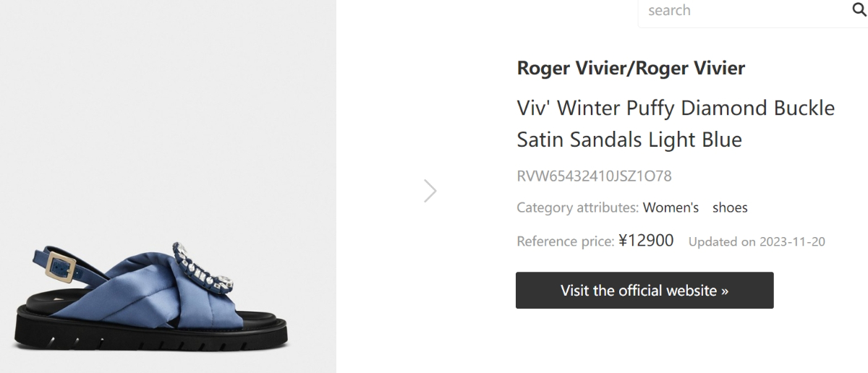The image size is (868, 373).
Task: Click empty gray area above sandal image
Action: click(168, 108)
